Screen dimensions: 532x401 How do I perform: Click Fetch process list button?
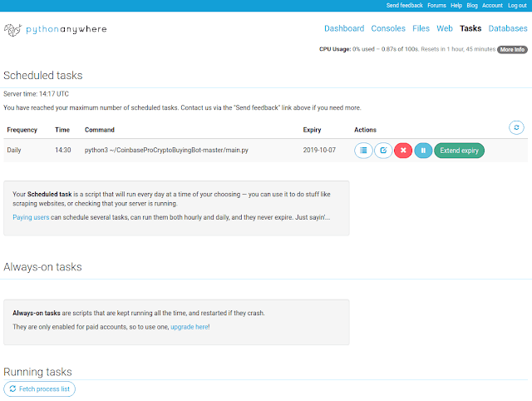click(x=39, y=389)
